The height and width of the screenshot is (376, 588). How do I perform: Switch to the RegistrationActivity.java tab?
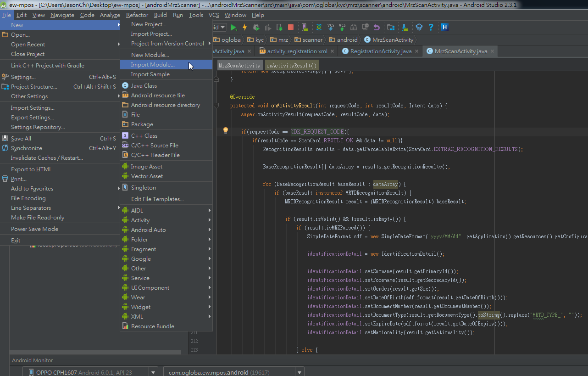pyautogui.click(x=380, y=51)
